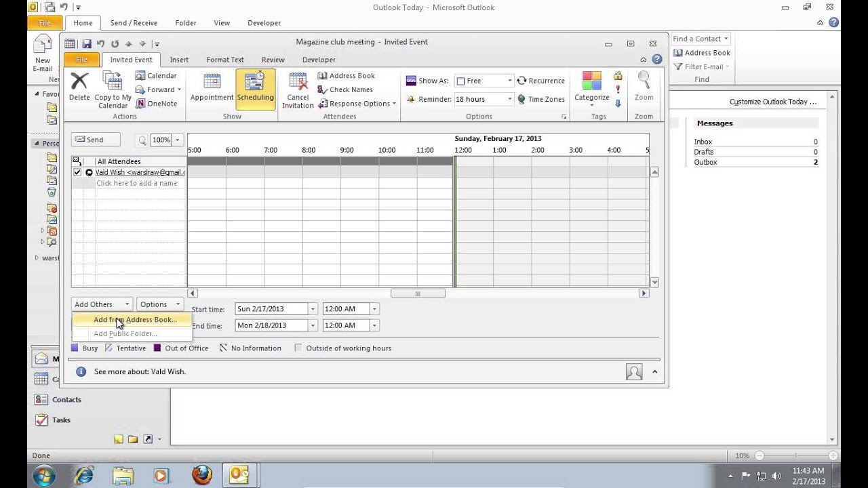The height and width of the screenshot is (488, 868).
Task: Open Forward dropdown arrow
Action: pyautogui.click(x=179, y=89)
